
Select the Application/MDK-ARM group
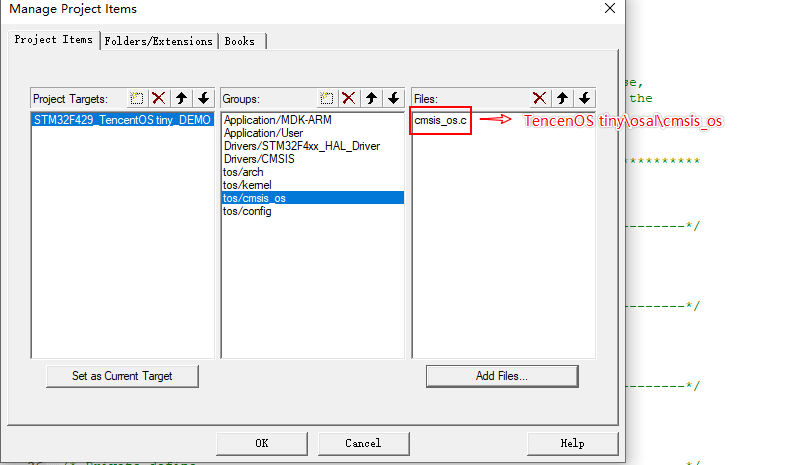[x=313, y=120]
